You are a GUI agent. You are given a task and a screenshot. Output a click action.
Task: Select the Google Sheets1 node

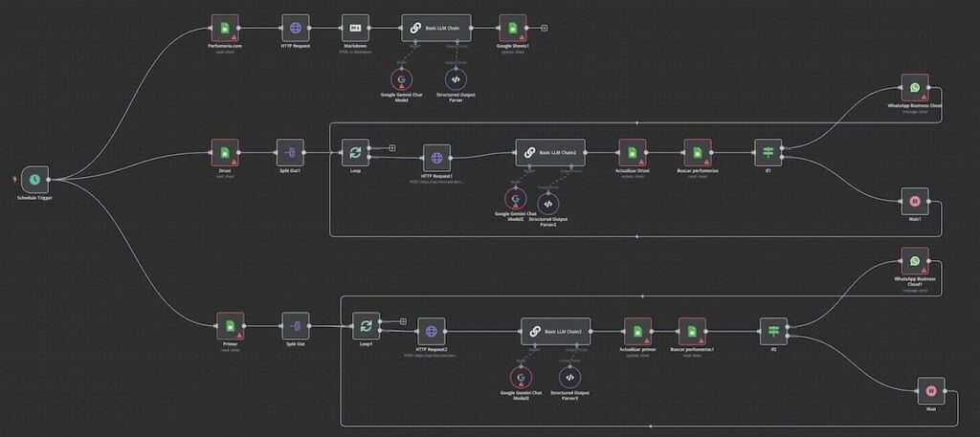pyautogui.click(x=513, y=28)
